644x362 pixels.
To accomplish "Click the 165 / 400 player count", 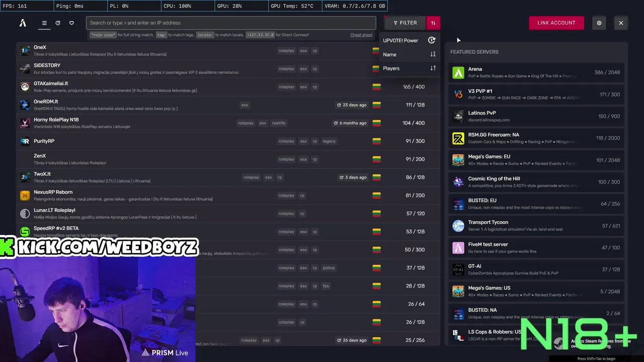I will (x=414, y=86).
